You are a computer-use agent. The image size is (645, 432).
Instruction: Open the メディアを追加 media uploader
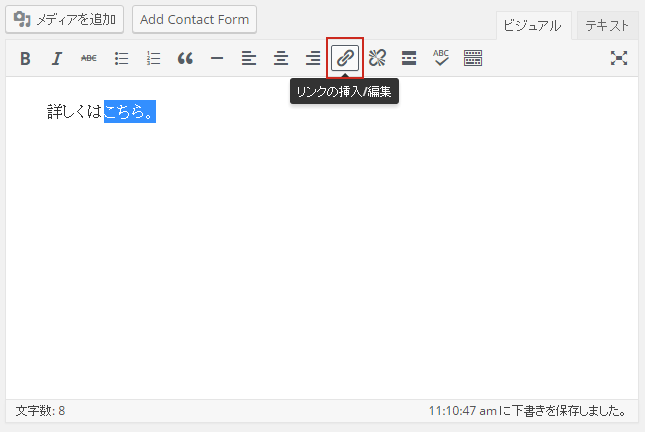tap(65, 19)
